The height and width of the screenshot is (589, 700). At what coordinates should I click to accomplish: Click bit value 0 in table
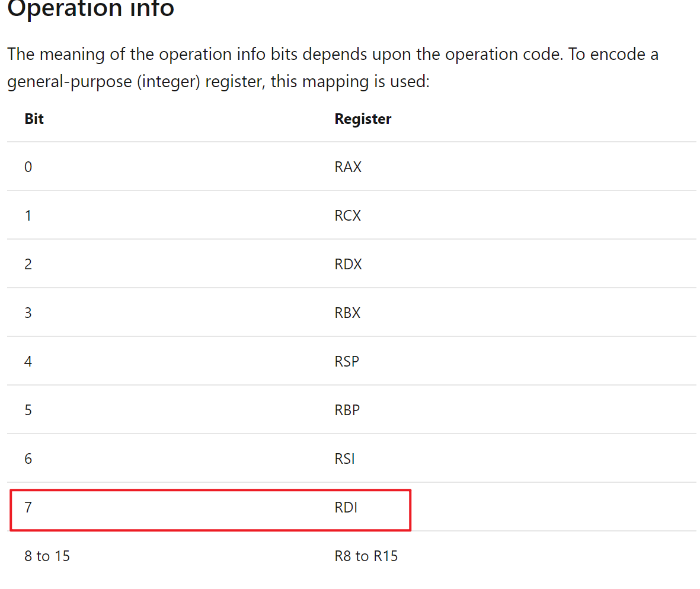(x=28, y=167)
